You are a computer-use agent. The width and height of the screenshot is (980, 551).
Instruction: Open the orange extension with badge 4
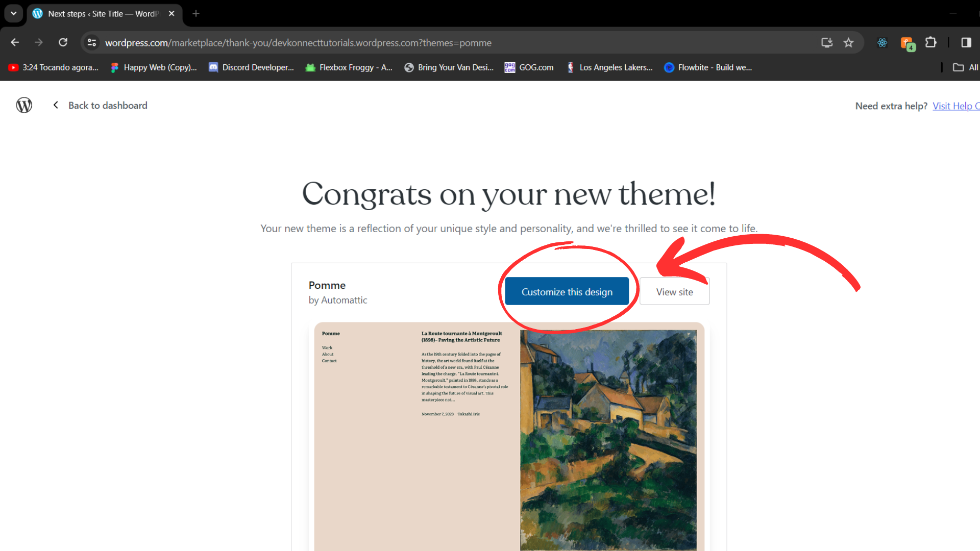908,43
